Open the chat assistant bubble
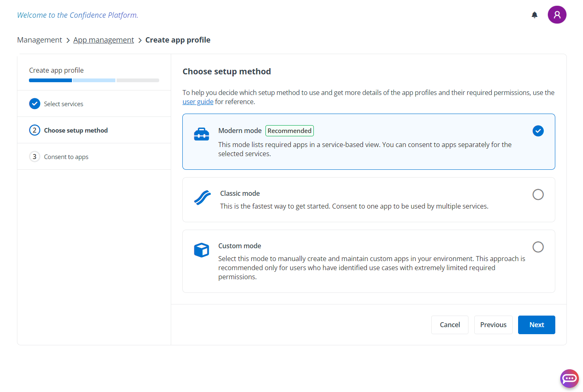Viewport: 583px width, 392px height. pos(569,378)
